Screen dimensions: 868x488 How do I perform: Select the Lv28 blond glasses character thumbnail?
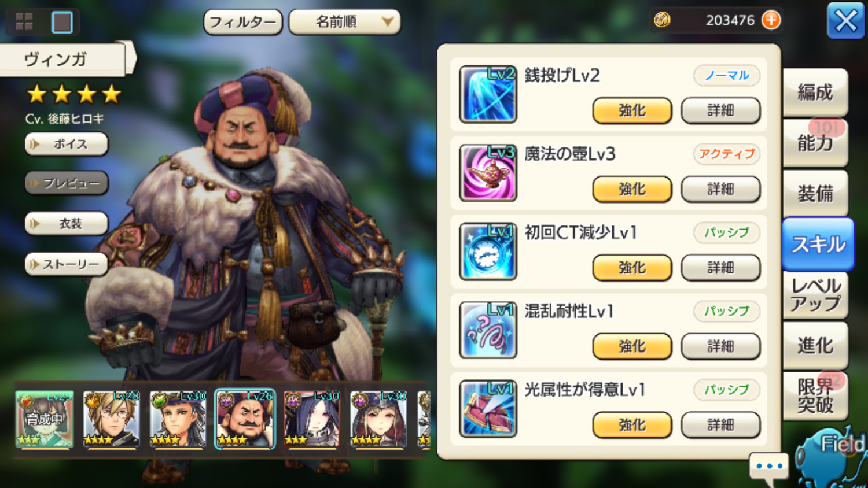click(x=111, y=419)
